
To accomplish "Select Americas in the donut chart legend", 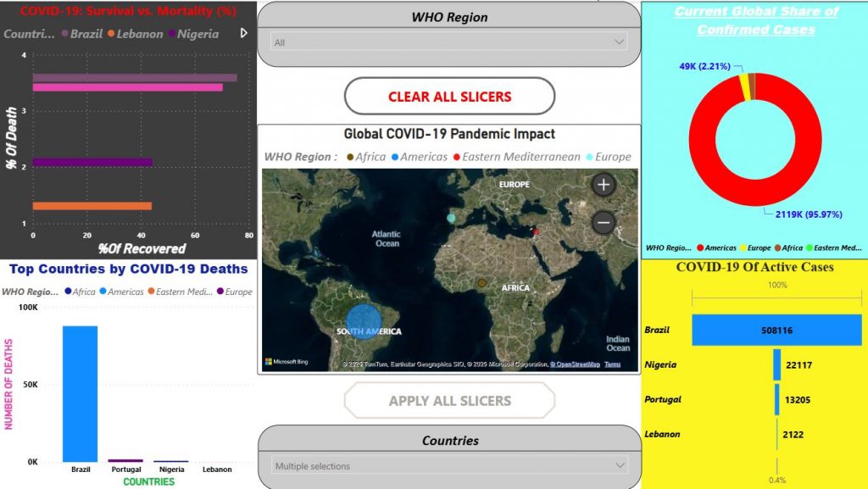I will click(x=716, y=247).
